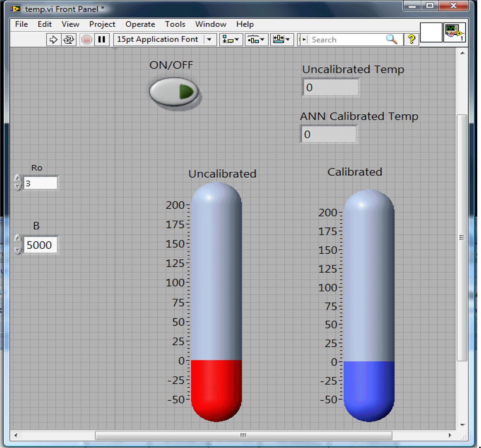This screenshot has width=481, height=448.
Task: Minimize the temp.vi window
Action: 412,6
